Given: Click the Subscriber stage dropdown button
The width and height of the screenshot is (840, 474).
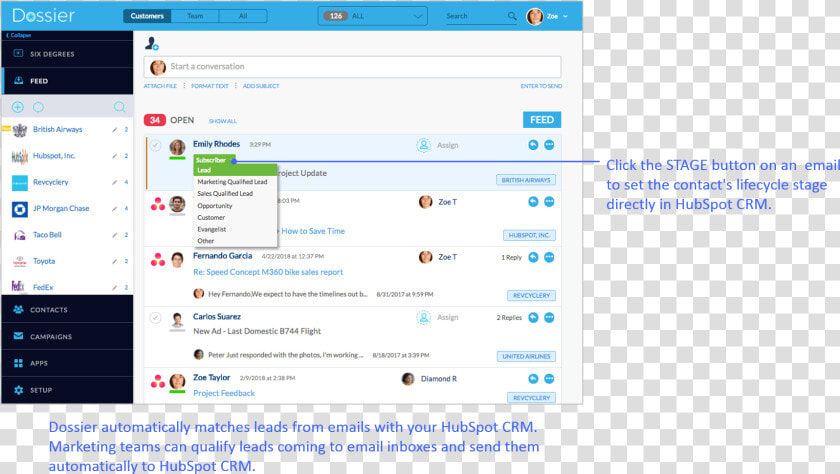Looking at the screenshot, I should click(x=214, y=160).
